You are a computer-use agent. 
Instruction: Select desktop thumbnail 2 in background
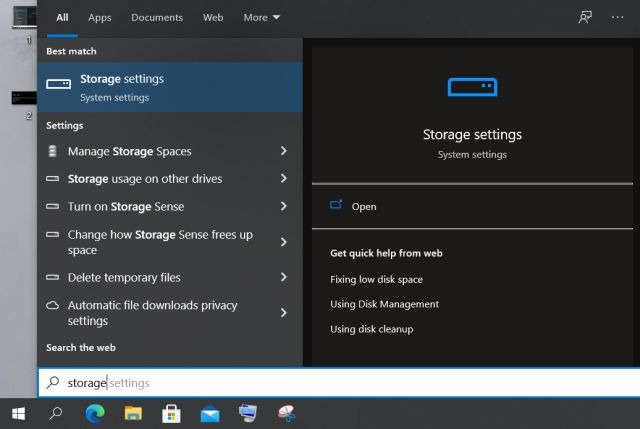click(x=24, y=98)
